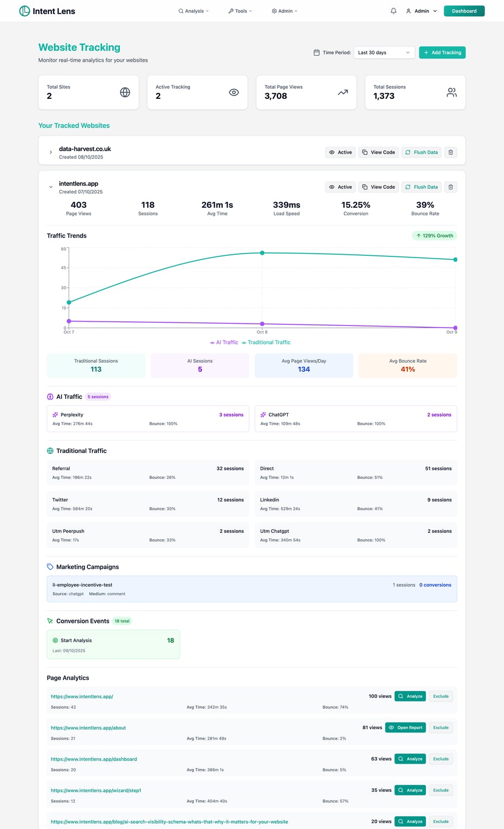The width and height of the screenshot is (504, 829).
Task: Click the Total Sites globe icon
Action: [125, 92]
